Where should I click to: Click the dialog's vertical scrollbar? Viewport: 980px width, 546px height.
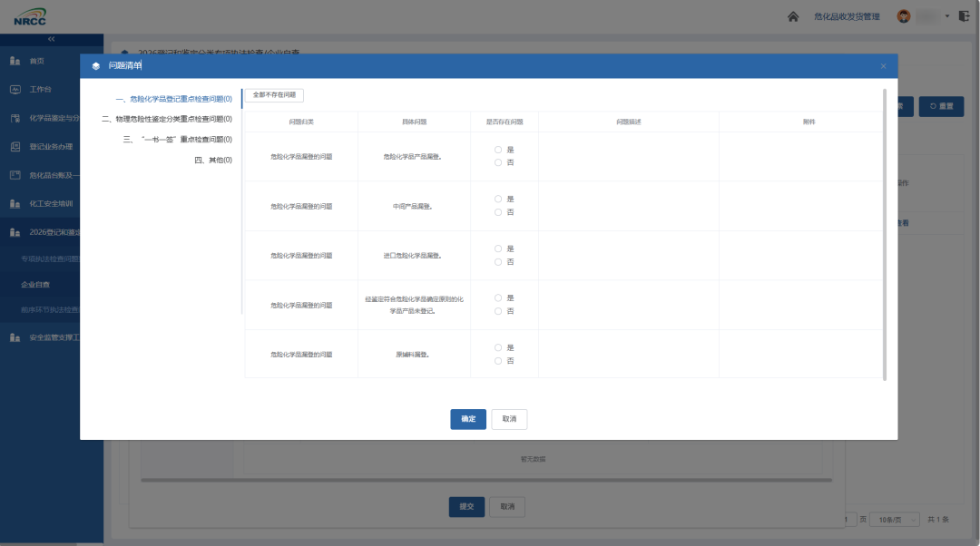pos(885,234)
